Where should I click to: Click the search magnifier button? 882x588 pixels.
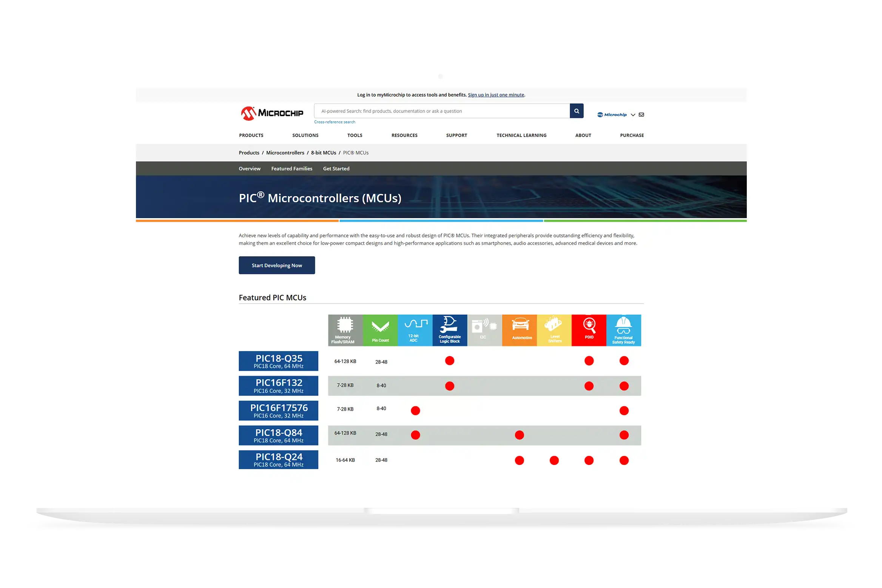pyautogui.click(x=577, y=111)
